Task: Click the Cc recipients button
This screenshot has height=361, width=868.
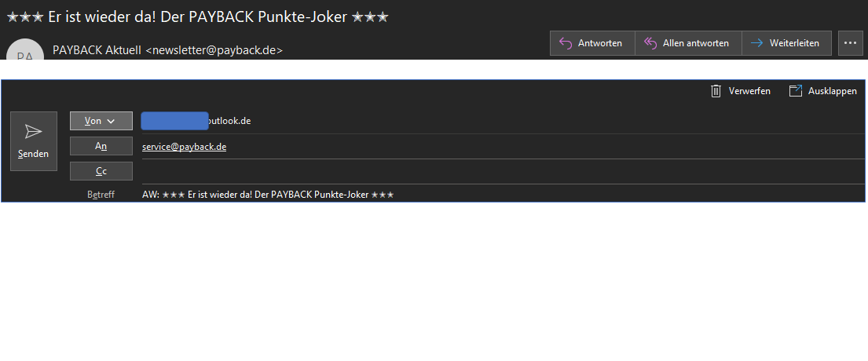Action: [101, 171]
